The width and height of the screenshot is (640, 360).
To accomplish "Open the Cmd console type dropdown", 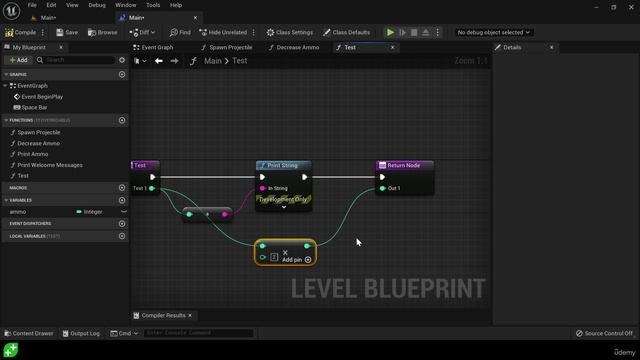I will [x=124, y=333].
